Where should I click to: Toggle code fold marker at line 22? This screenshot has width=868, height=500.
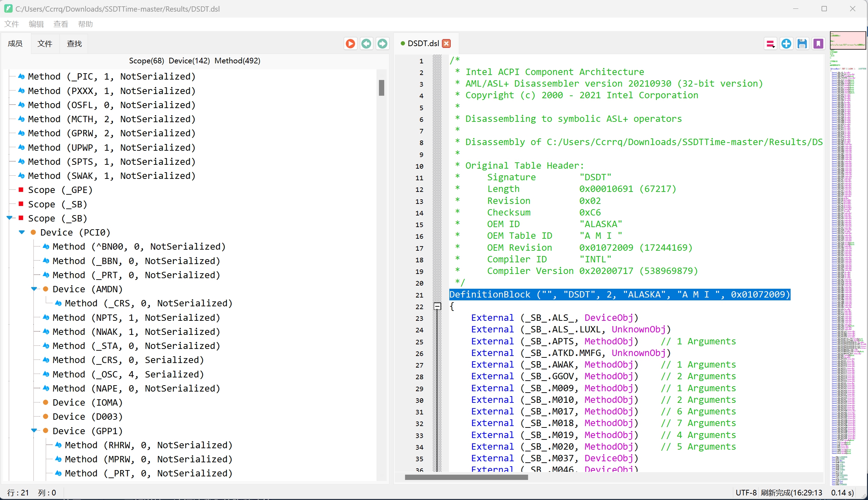point(437,306)
